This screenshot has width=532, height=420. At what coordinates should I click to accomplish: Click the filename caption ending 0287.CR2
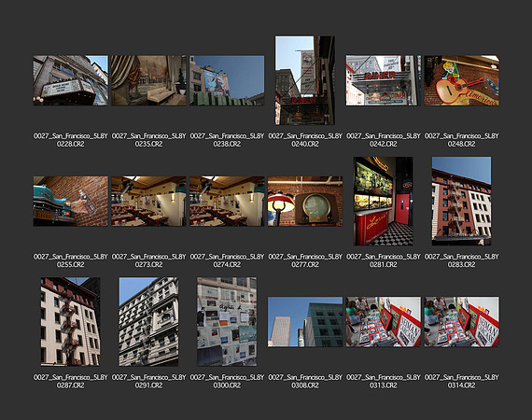pos(71,381)
